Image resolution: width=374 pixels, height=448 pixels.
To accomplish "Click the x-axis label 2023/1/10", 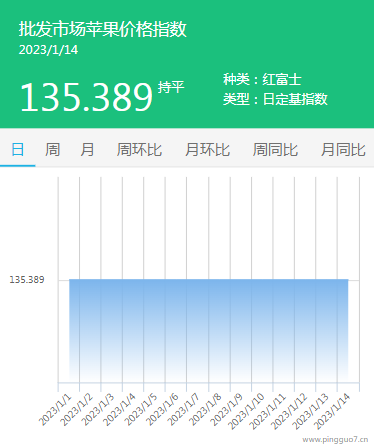I will pos(246,411).
